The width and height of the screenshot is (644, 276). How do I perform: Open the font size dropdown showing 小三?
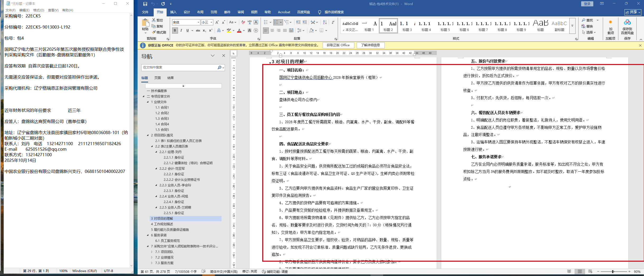click(211, 22)
